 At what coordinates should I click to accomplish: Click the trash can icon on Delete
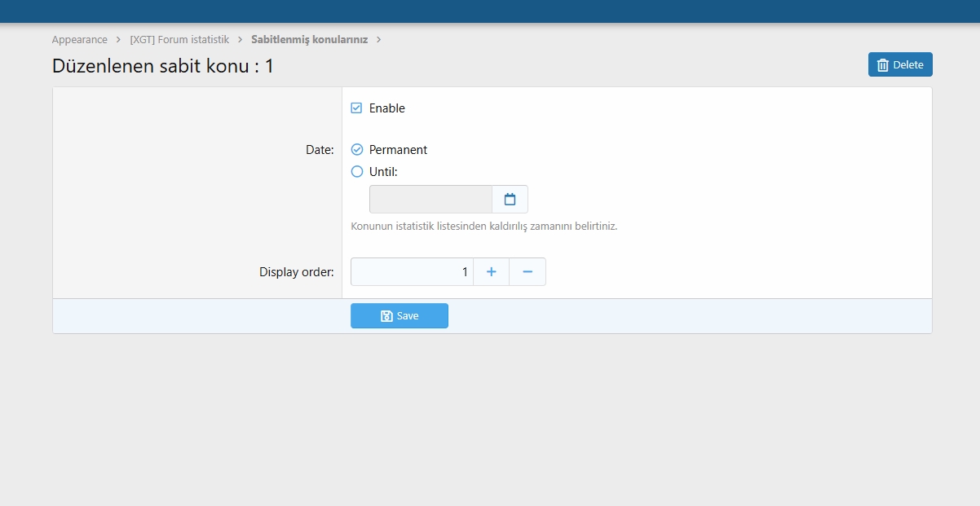tap(882, 65)
